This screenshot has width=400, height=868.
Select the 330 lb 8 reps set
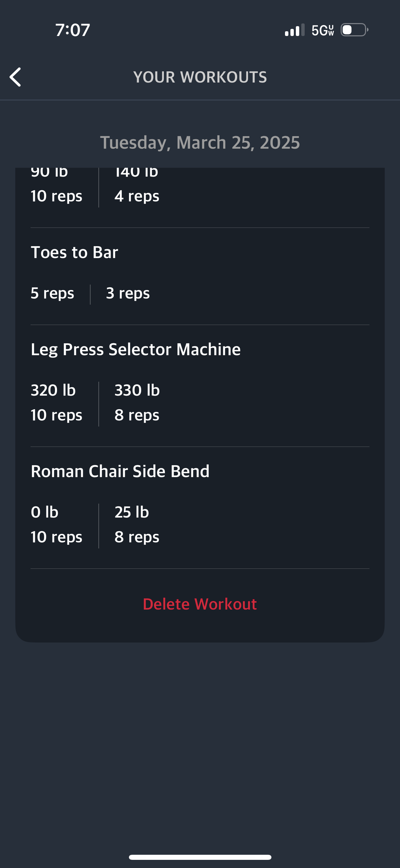[x=137, y=403]
